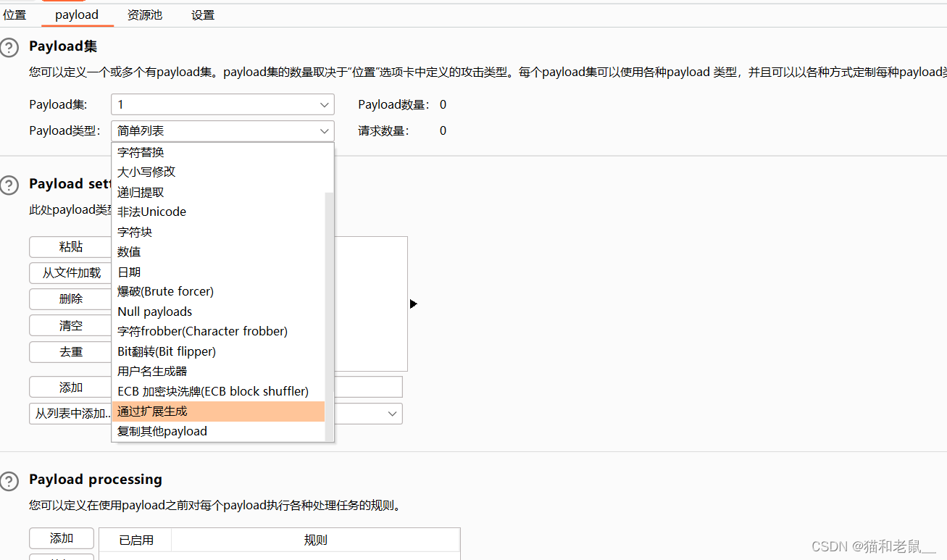Select 日期 payload type

click(x=218, y=272)
